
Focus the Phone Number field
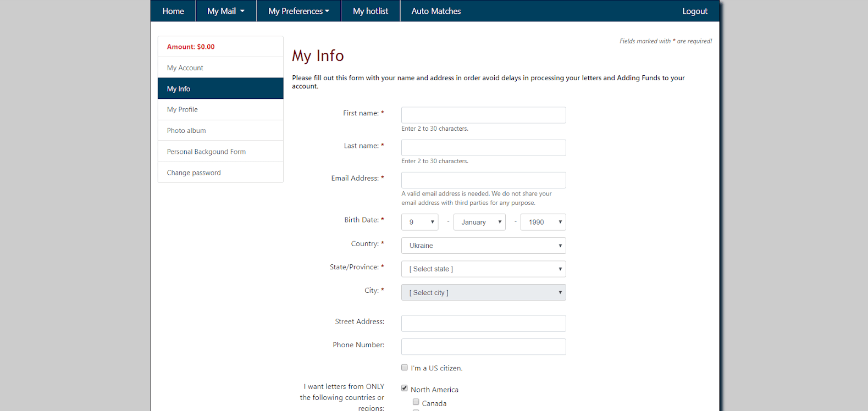(x=484, y=347)
